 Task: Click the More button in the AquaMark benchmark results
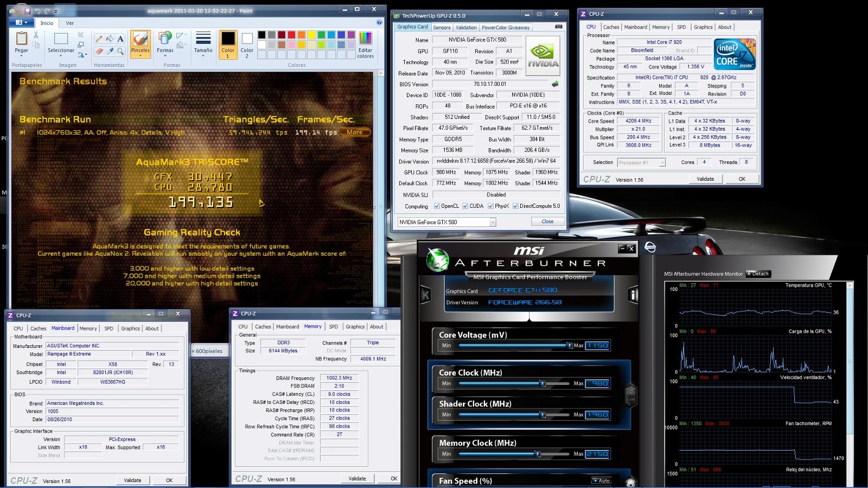(x=355, y=132)
